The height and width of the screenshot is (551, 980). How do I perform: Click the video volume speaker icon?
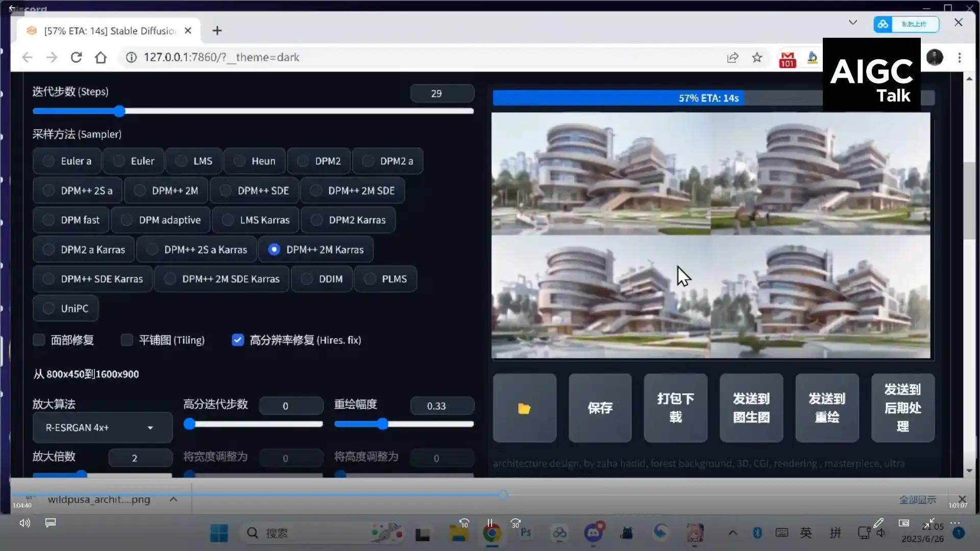click(24, 523)
